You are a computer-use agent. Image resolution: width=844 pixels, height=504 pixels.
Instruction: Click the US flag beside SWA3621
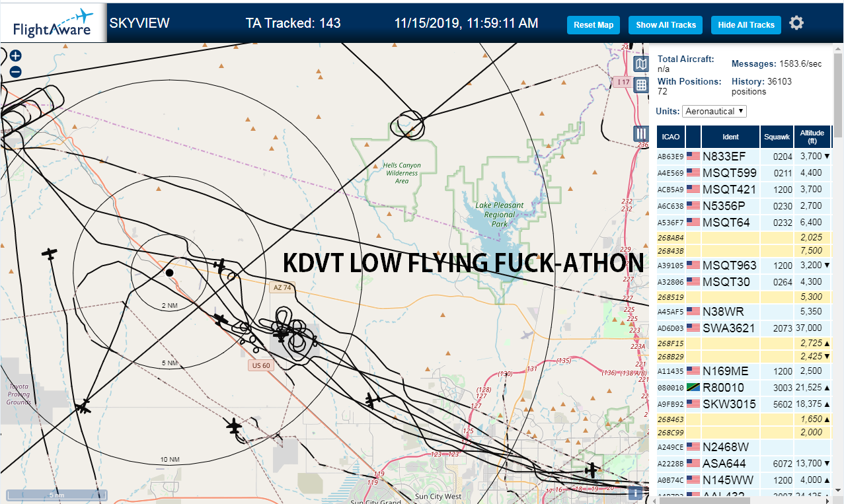[693, 328]
